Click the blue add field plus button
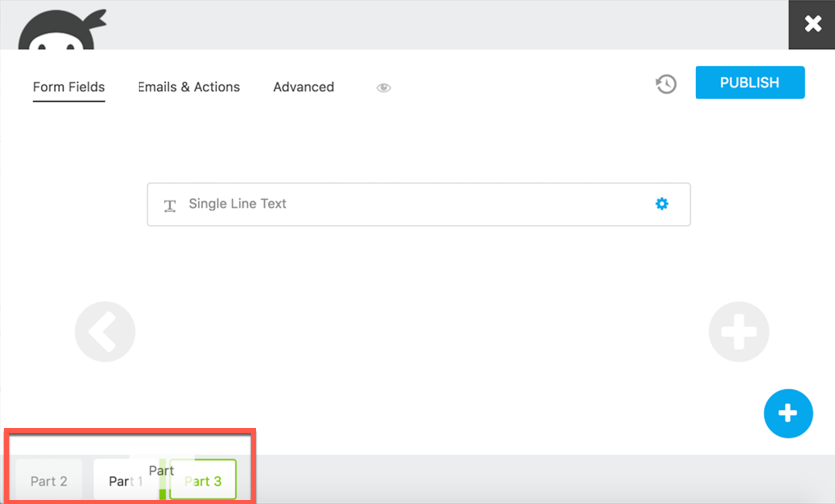Screen dimensions: 835x504 coord(787,412)
